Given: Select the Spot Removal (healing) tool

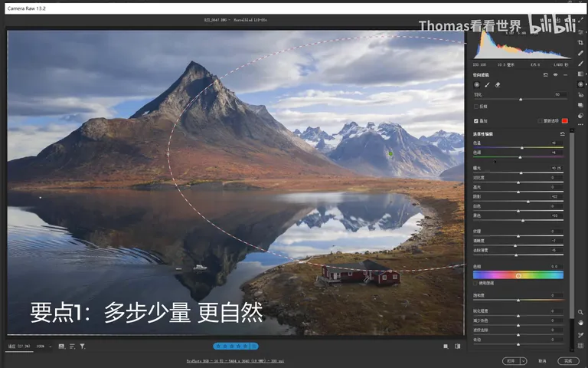Looking at the screenshot, I should pos(580,53).
